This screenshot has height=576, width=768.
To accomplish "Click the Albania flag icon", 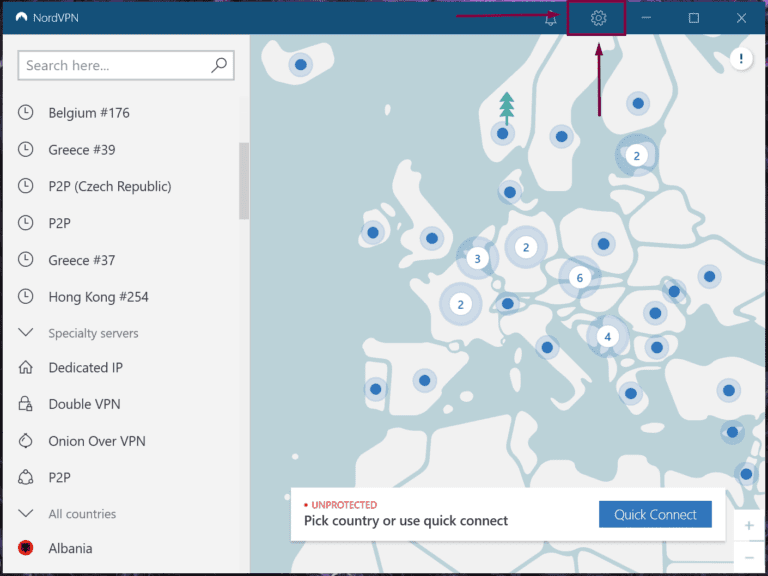I will 26,548.
